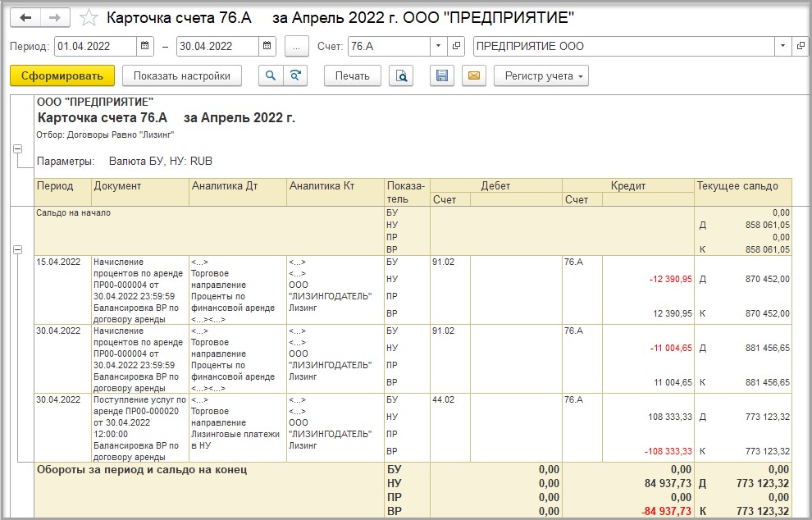The width and height of the screenshot is (812, 520).
Task: Send report by email envelope icon
Action: (x=474, y=75)
